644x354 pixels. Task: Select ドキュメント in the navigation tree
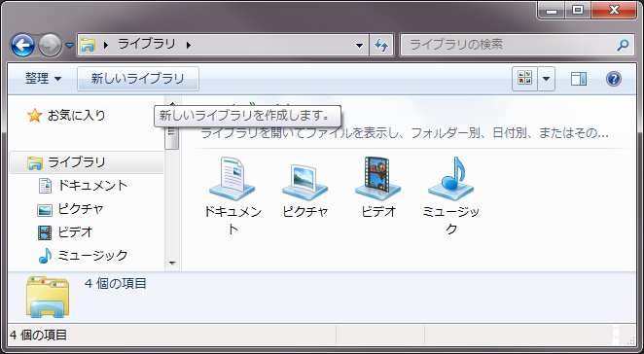[x=92, y=186]
